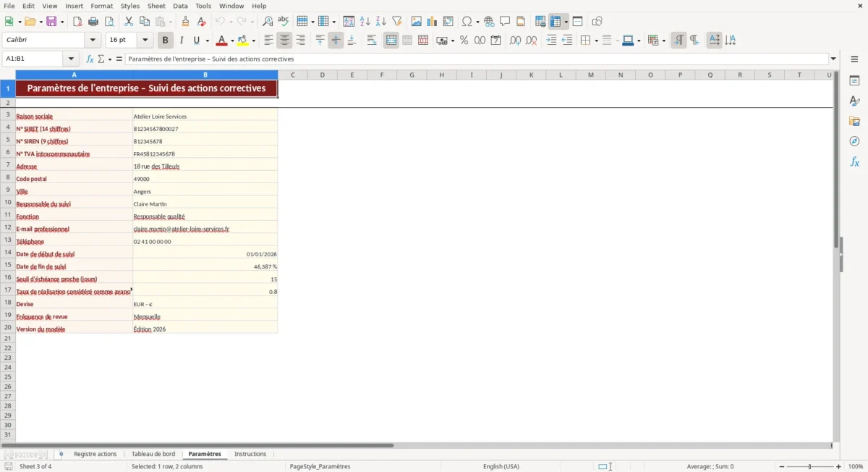Insert a chart
868x472 pixels.
tap(433, 22)
